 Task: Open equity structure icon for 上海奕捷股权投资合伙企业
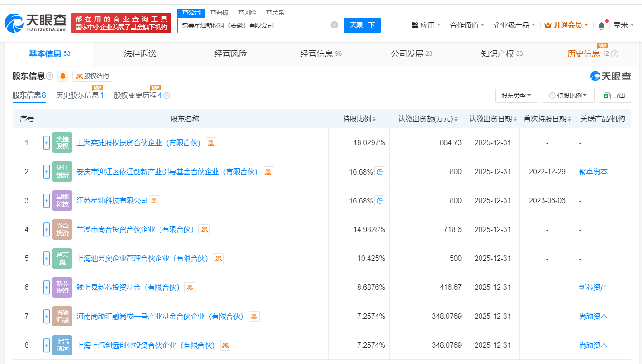[x=211, y=143]
